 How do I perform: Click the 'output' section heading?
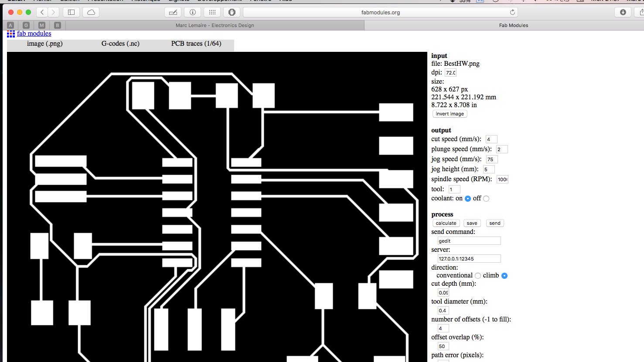(441, 130)
